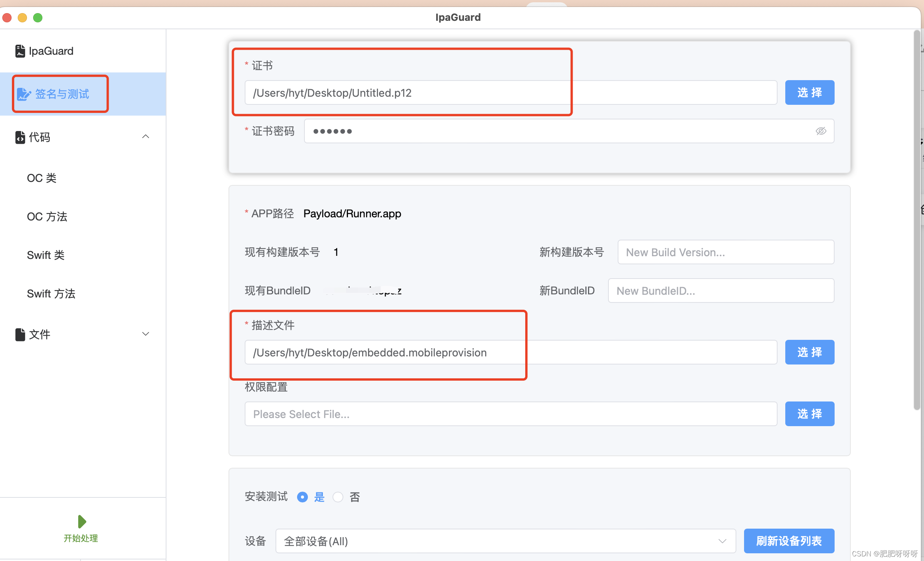Screen dimensions: 924x561
Task: Click the certificate path input field
Action: (x=511, y=92)
